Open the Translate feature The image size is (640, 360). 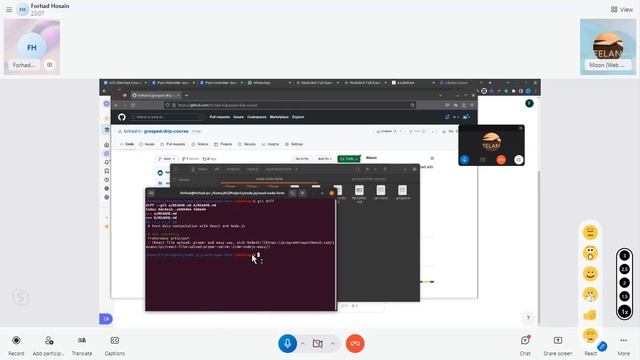coord(82,345)
